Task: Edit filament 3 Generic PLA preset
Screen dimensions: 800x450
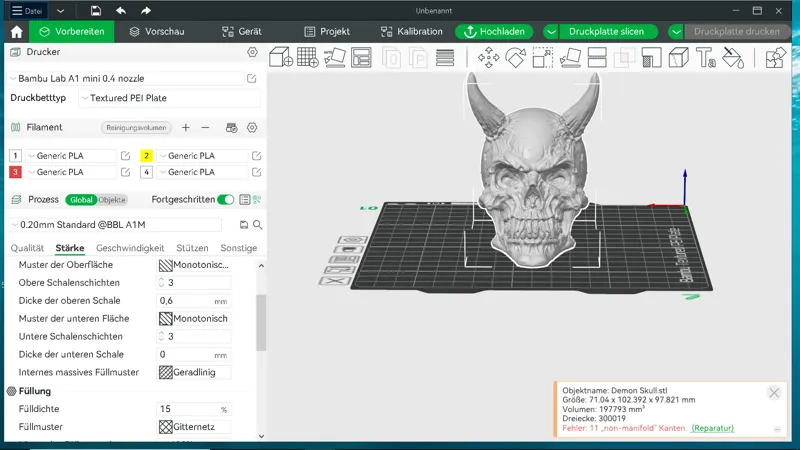Action: click(126, 172)
